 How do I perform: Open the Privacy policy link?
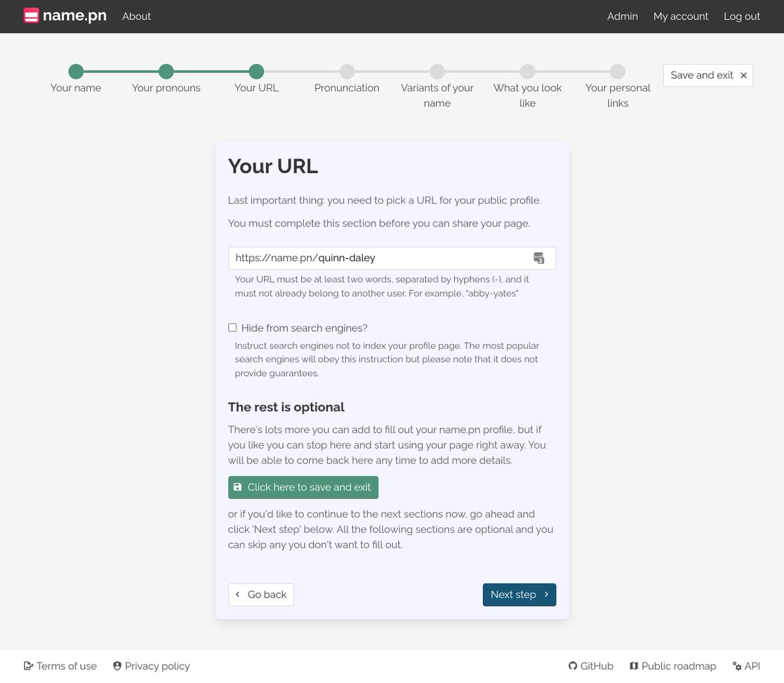(x=157, y=666)
